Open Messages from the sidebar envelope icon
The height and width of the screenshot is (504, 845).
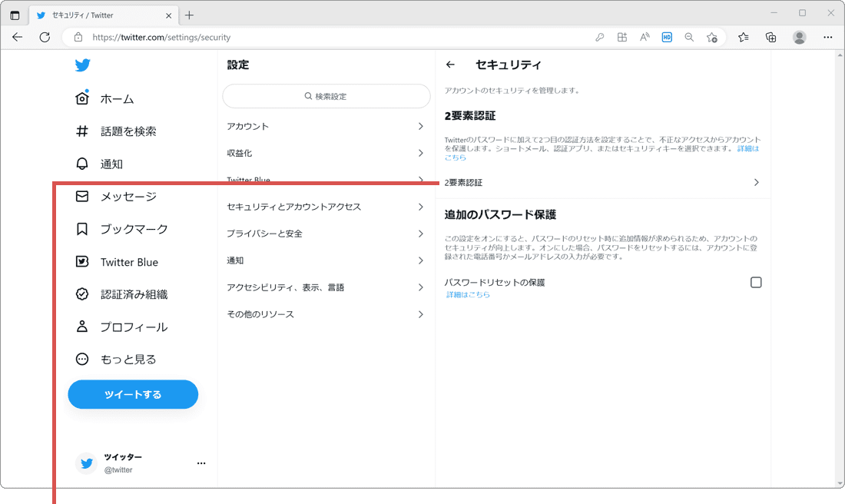[x=82, y=196]
